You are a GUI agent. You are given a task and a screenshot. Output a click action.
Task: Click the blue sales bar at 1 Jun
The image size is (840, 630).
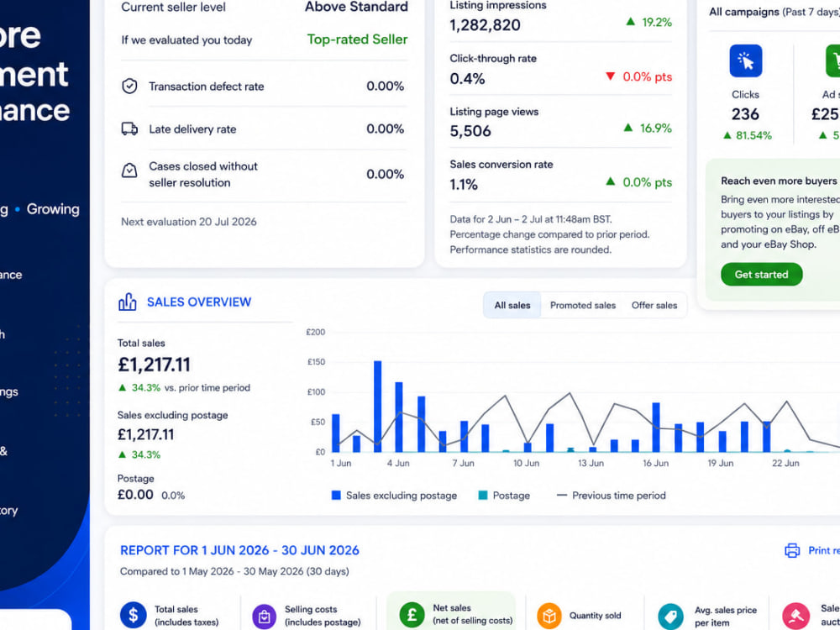(336, 433)
